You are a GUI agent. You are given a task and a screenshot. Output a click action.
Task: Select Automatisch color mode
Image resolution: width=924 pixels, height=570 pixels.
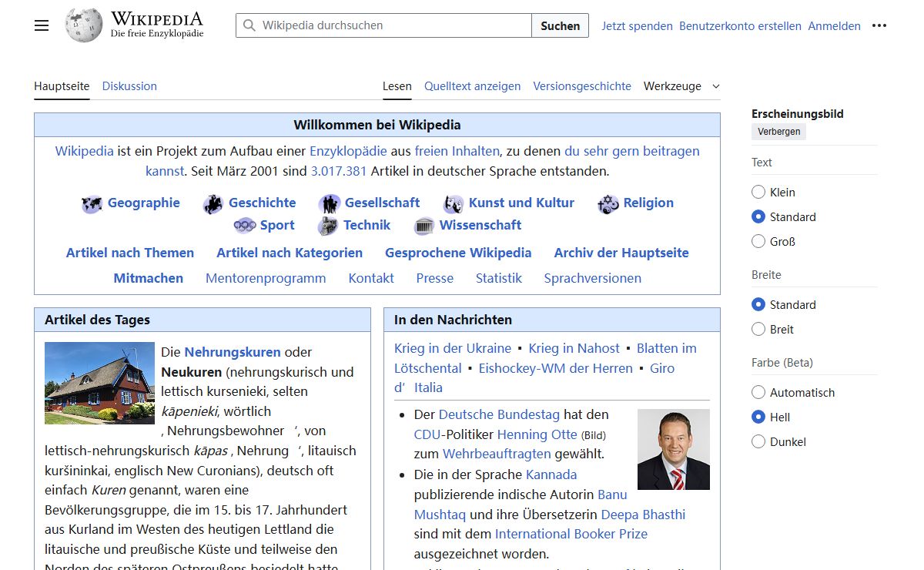click(x=758, y=392)
